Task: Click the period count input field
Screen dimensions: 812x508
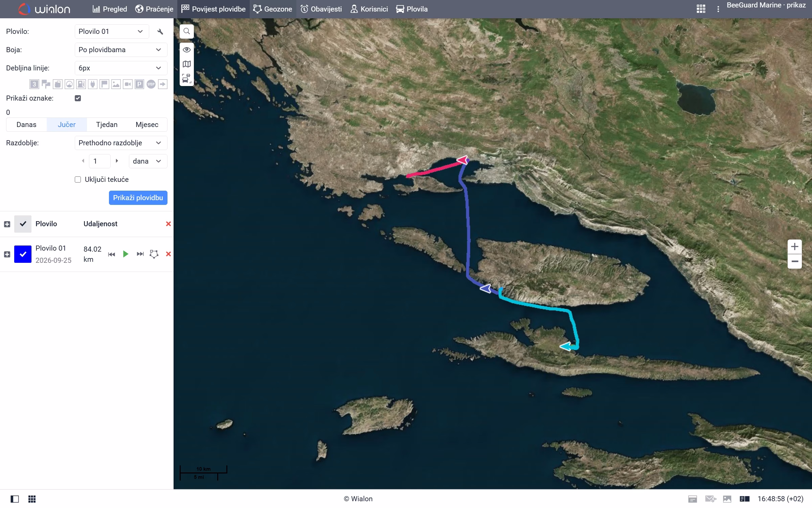Action: click(100, 161)
